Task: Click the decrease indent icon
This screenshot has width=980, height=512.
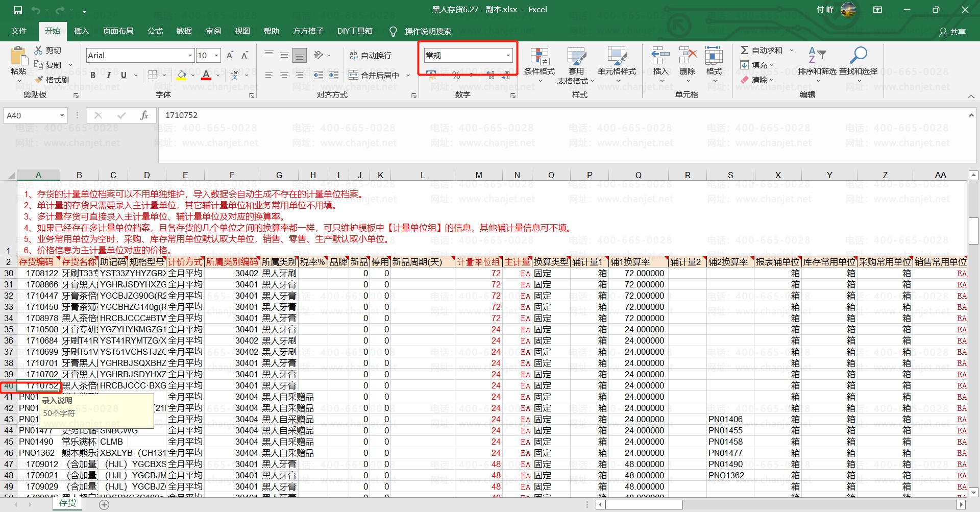Action: coord(318,75)
